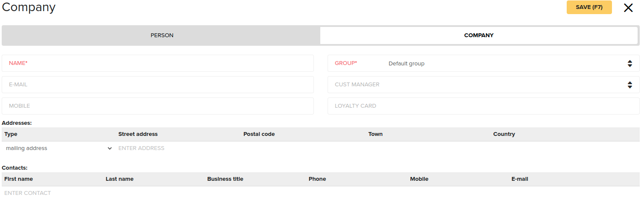Viewport: 644px width, 206px height.
Task: Click the Loyalty Card field
Action: [483, 106]
